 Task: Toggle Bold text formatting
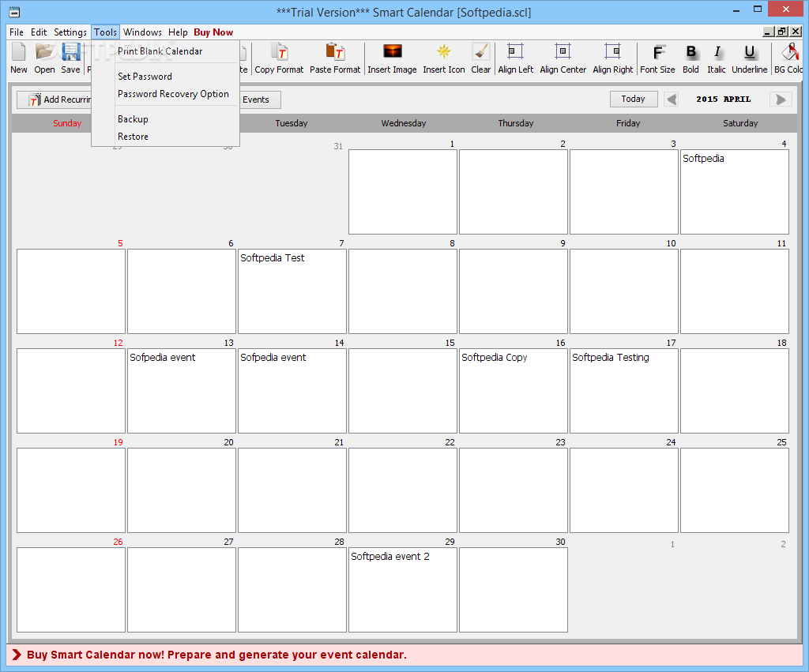[x=690, y=58]
